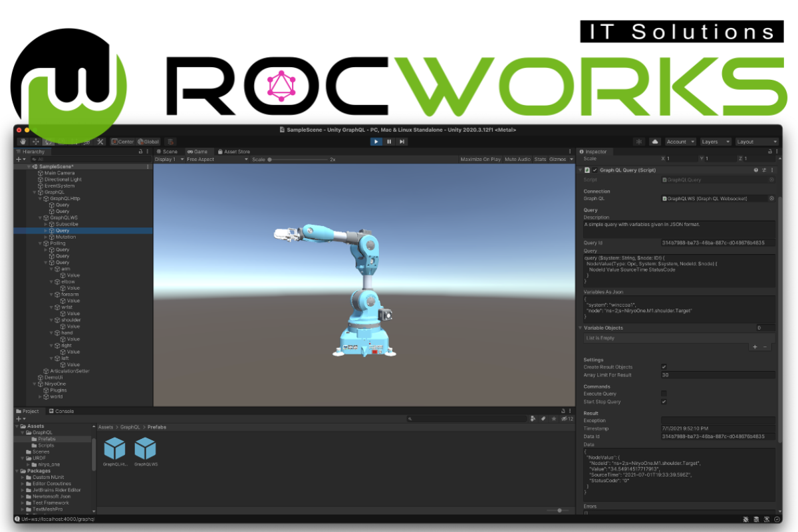
Task: Collapse the SampleScene root
Action: click(28, 166)
